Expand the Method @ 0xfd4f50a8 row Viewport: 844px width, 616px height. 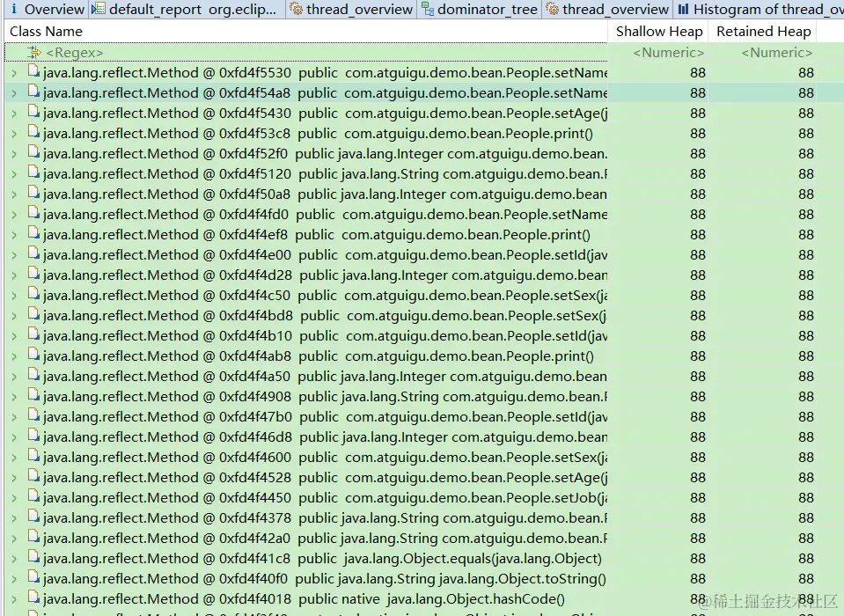pos(15,194)
